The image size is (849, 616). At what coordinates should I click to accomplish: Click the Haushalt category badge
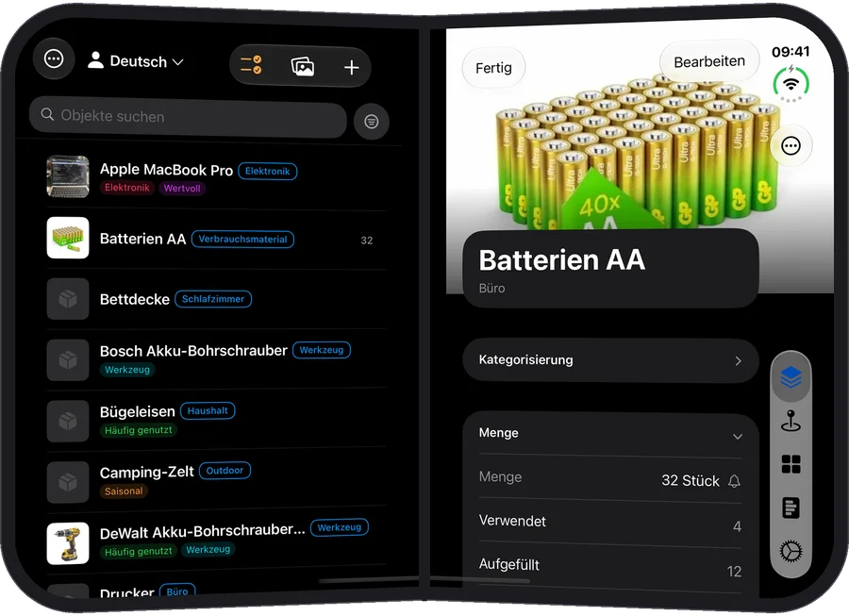208,411
